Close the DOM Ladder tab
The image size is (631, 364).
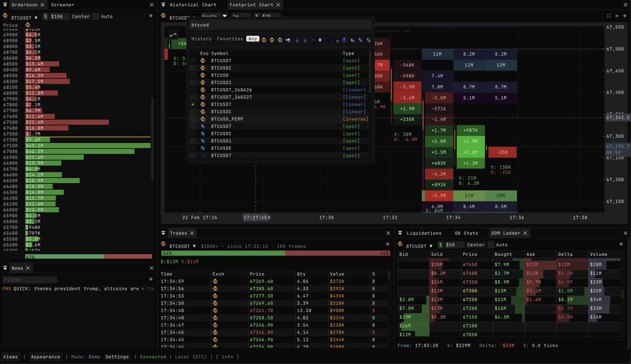click(525, 233)
